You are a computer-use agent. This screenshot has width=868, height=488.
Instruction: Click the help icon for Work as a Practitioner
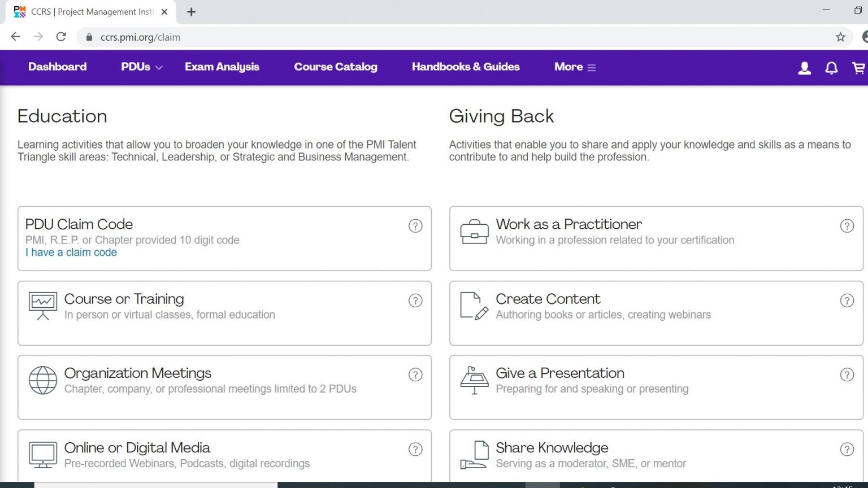[847, 226]
